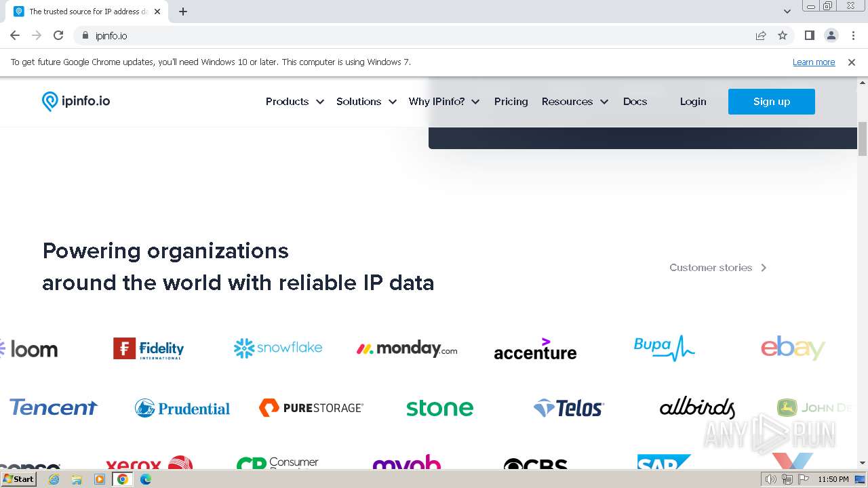This screenshot has width=868, height=488.
Task: Open File Explorer from taskbar
Action: pyautogui.click(x=77, y=479)
